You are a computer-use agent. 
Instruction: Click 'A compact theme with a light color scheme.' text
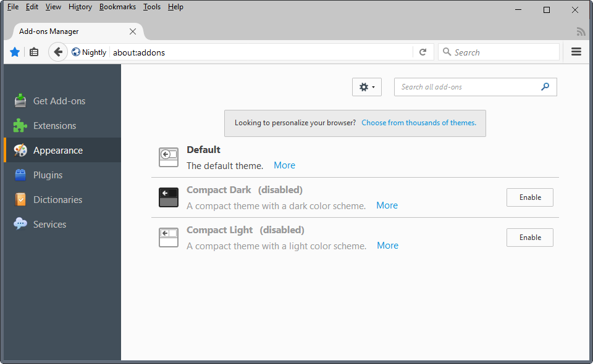click(x=277, y=246)
